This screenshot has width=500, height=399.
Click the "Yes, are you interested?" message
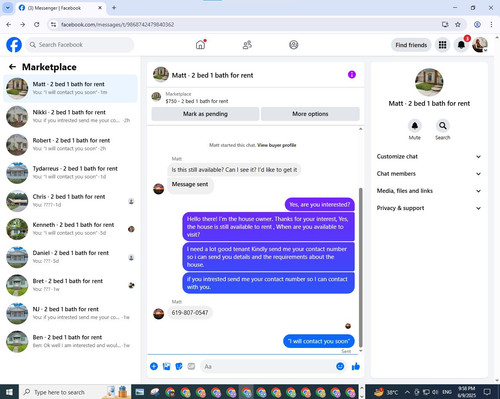pos(319,204)
